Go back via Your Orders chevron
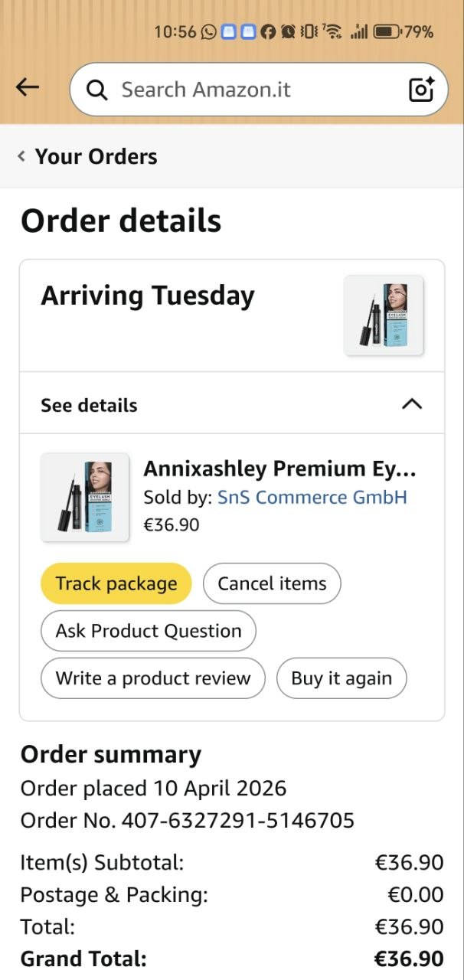The height and width of the screenshot is (980, 464). (x=21, y=157)
